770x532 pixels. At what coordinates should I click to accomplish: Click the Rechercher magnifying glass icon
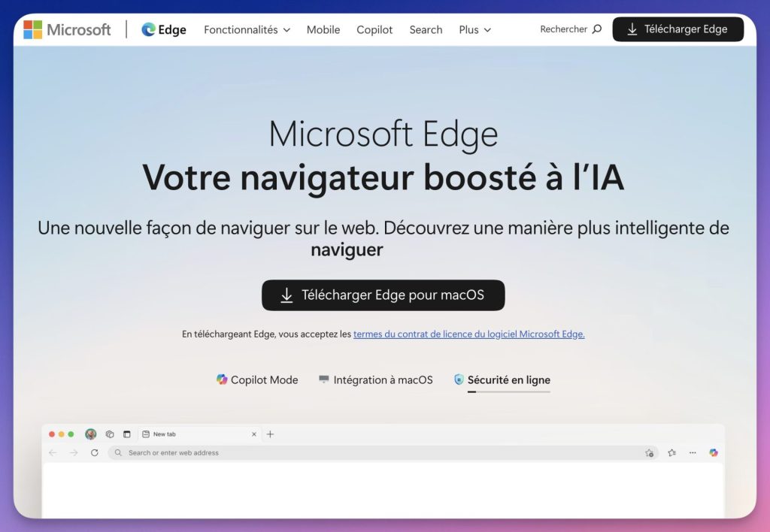[597, 29]
